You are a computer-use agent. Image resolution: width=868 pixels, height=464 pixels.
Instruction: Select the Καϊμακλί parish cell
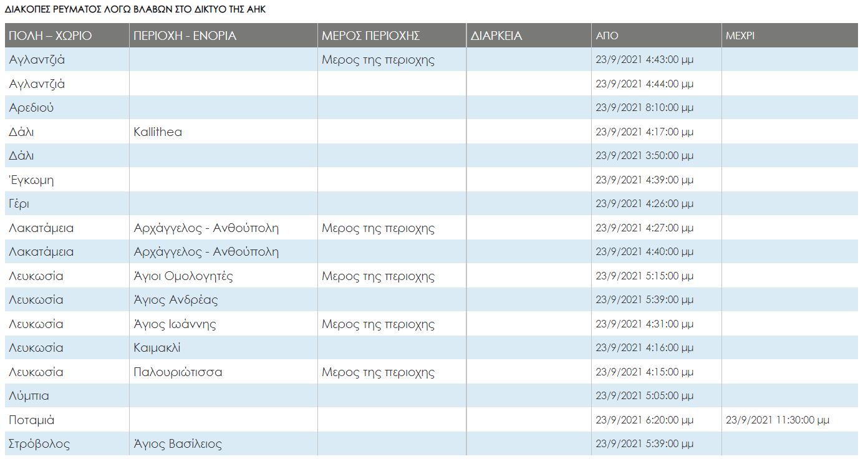coord(157,348)
